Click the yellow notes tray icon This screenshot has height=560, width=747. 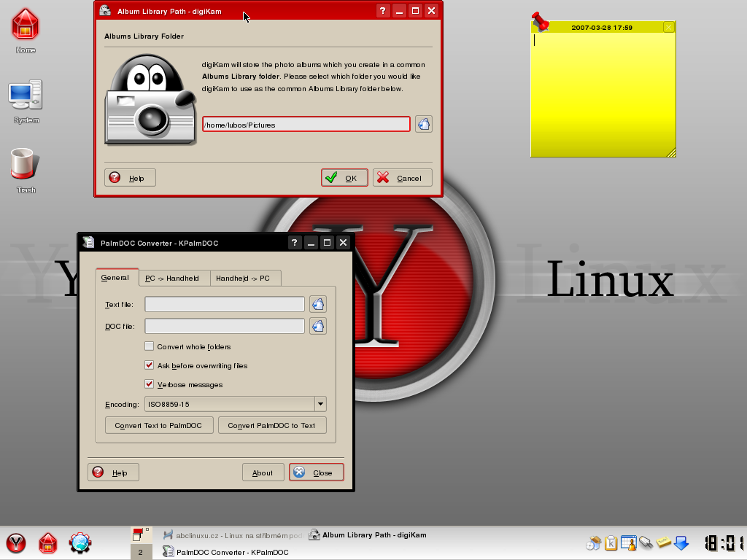pos(664,542)
